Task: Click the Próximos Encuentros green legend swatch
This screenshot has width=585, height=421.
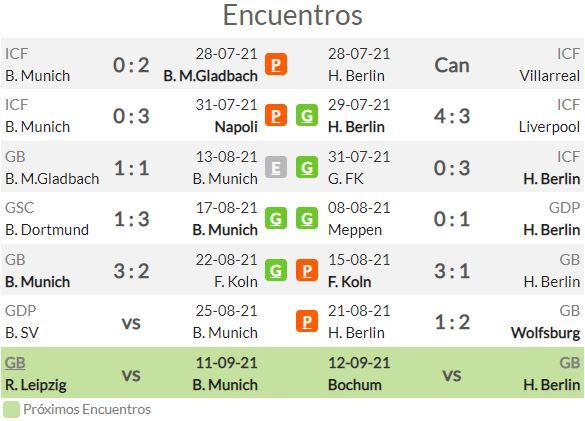Action: [x=11, y=409]
